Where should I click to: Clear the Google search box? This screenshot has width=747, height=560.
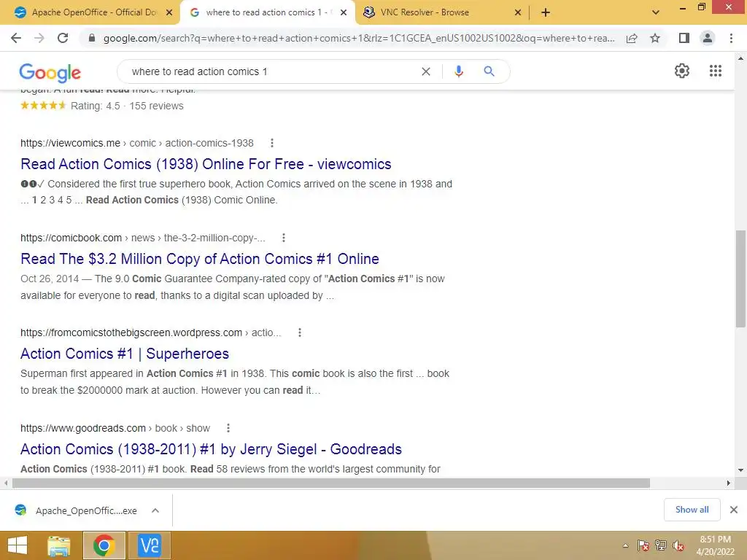click(x=426, y=71)
